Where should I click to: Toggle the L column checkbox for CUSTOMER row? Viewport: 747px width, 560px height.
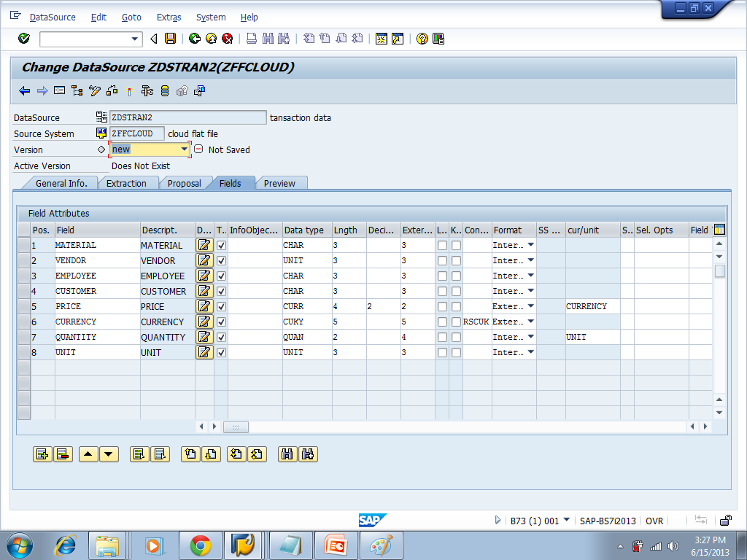tap(442, 291)
